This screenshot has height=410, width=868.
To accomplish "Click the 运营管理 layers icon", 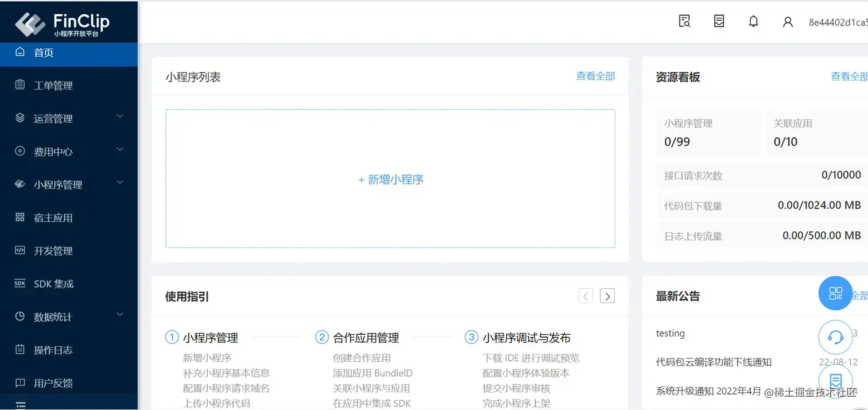I will (x=20, y=118).
